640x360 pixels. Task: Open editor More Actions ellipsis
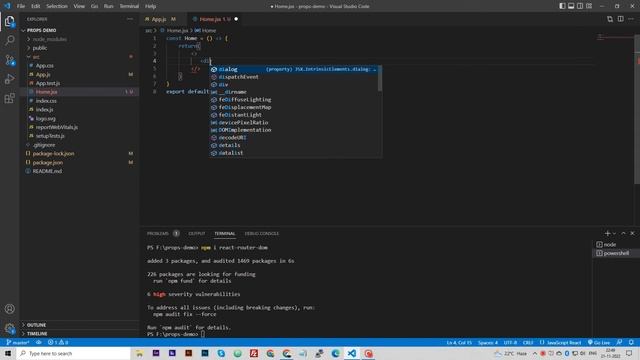631,19
